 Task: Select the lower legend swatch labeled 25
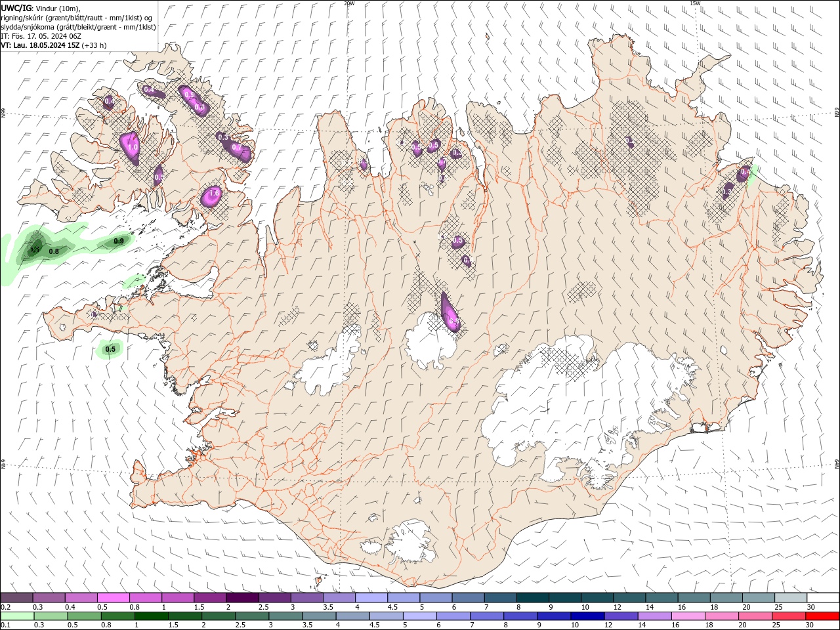click(x=788, y=616)
